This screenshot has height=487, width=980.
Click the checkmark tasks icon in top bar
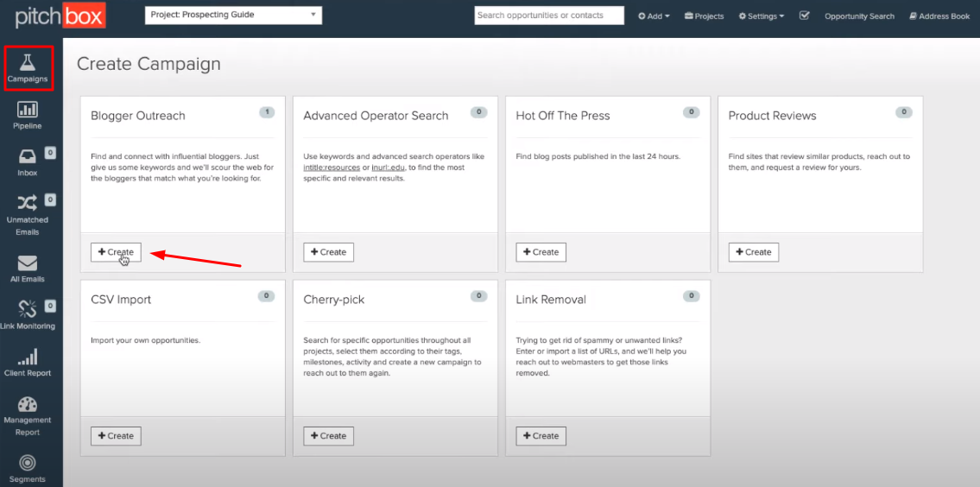point(805,16)
